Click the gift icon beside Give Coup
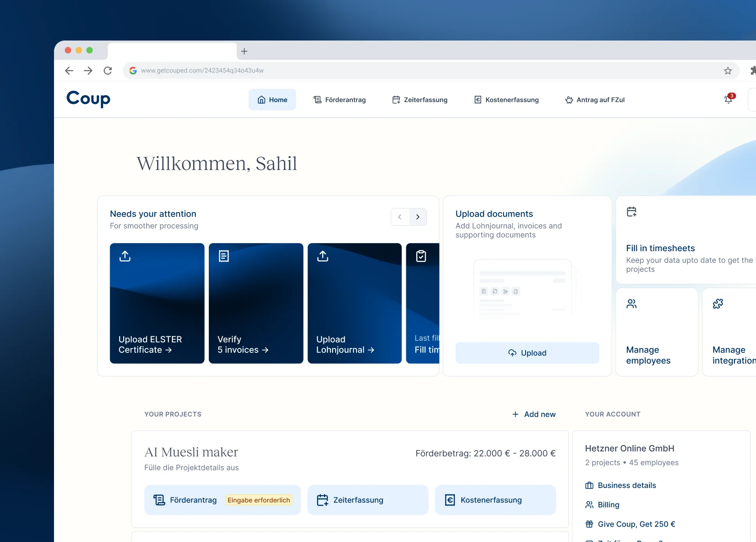The image size is (756, 542). pyautogui.click(x=589, y=524)
